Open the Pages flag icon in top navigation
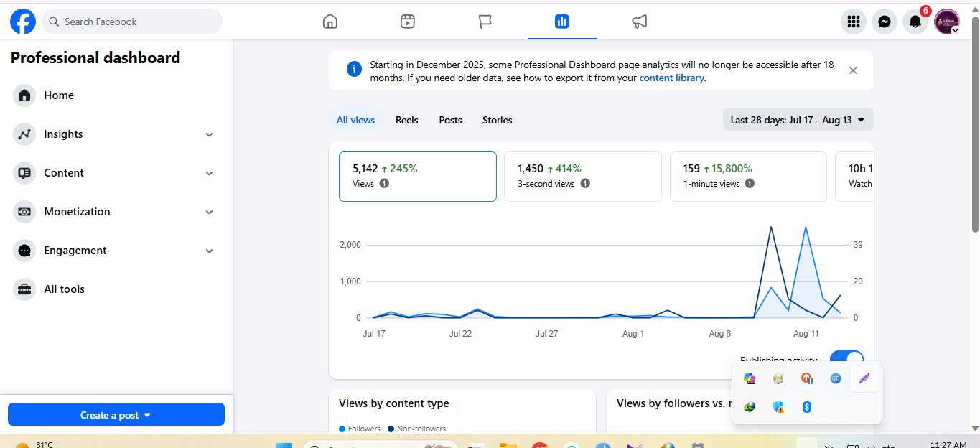This screenshot has height=448, width=980. [485, 22]
